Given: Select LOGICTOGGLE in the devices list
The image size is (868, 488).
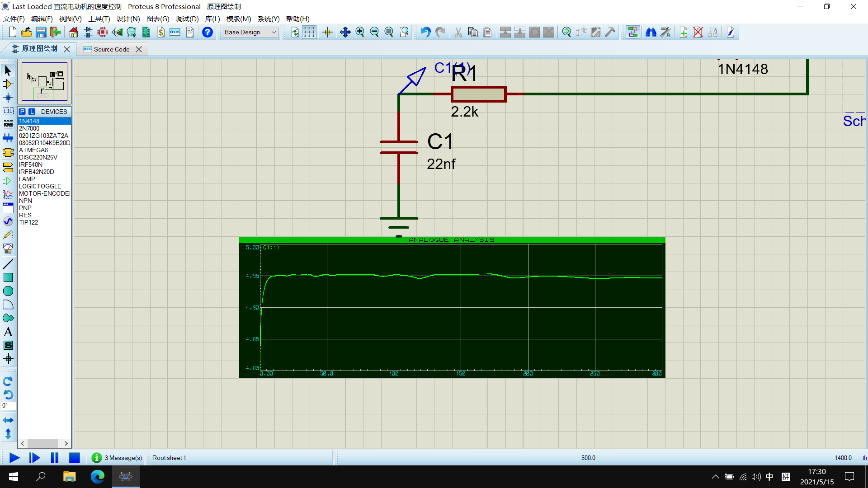Looking at the screenshot, I should click(x=44, y=186).
